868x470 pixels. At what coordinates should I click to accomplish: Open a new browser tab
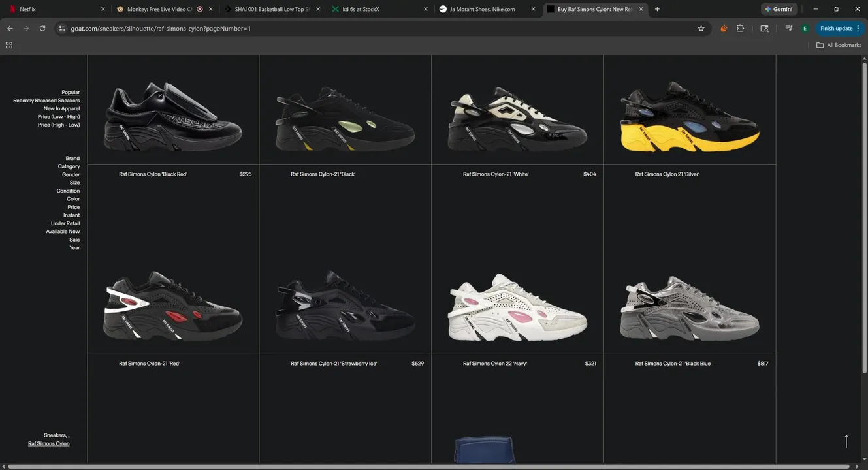coord(657,9)
